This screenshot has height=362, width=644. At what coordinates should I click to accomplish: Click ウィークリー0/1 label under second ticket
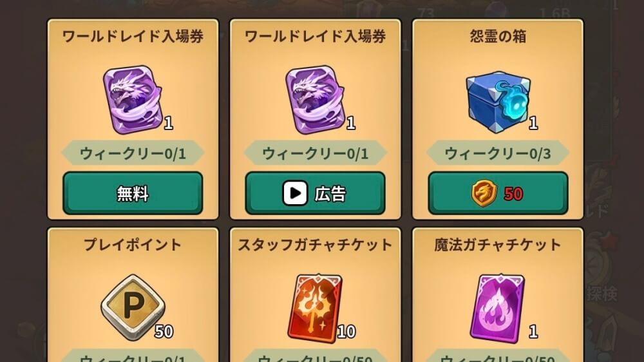315,153
